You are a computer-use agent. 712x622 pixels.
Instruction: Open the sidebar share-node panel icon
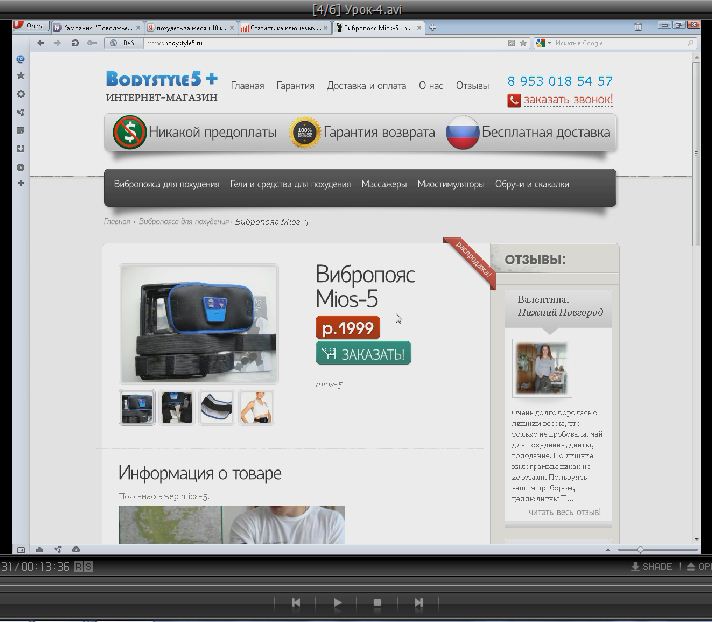[20, 112]
